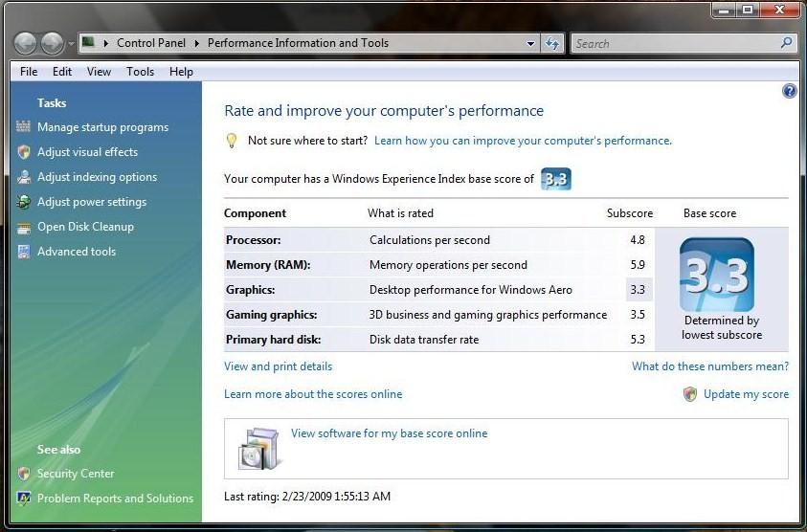The image size is (807, 532).
Task: Click the Learn more about the scores online link
Action: click(313, 394)
